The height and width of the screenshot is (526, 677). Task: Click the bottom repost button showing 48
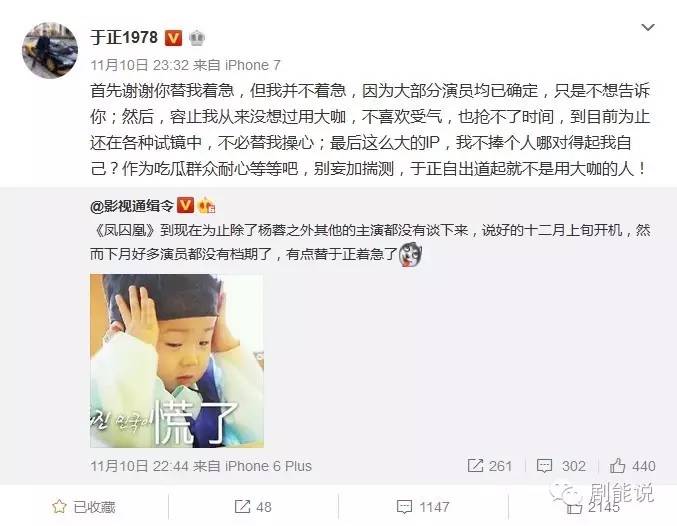click(x=253, y=507)
